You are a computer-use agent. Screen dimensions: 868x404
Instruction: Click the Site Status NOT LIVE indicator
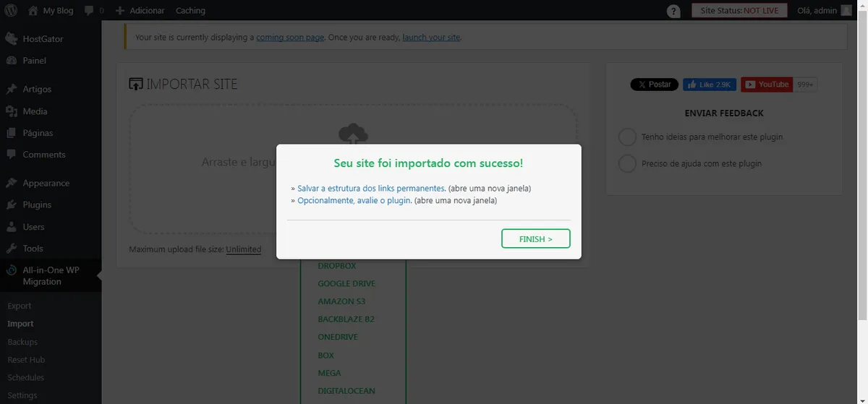coord(739,11)
